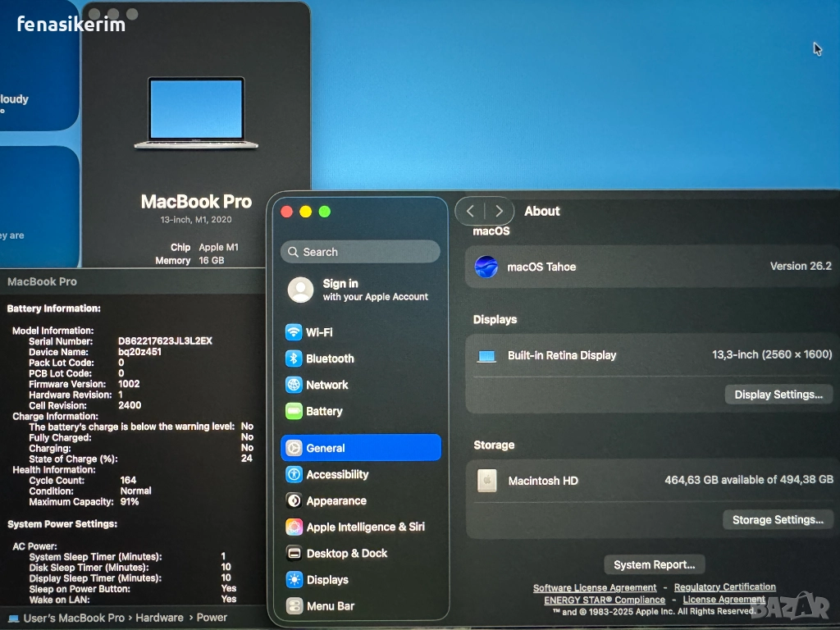
Task: Click the Sleep on Power Button value Yes
Action: [x=229, y=588]
